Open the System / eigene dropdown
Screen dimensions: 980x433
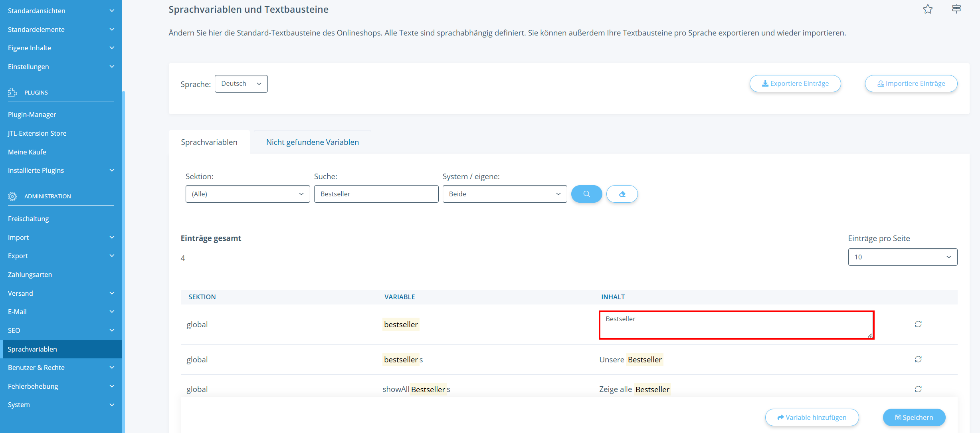coord(504,194)
